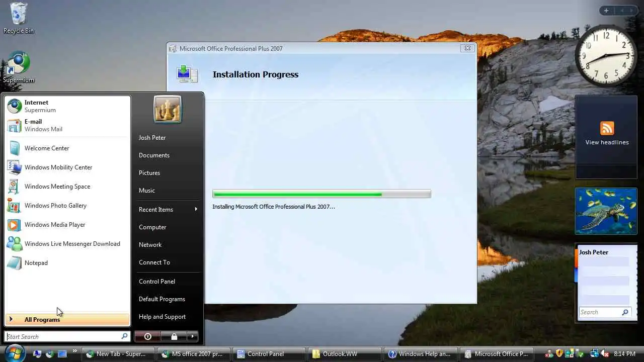Switch to Control Panel taskbar button
The width and height of the screenshot is (644, 362).
(x=269, y=354)
